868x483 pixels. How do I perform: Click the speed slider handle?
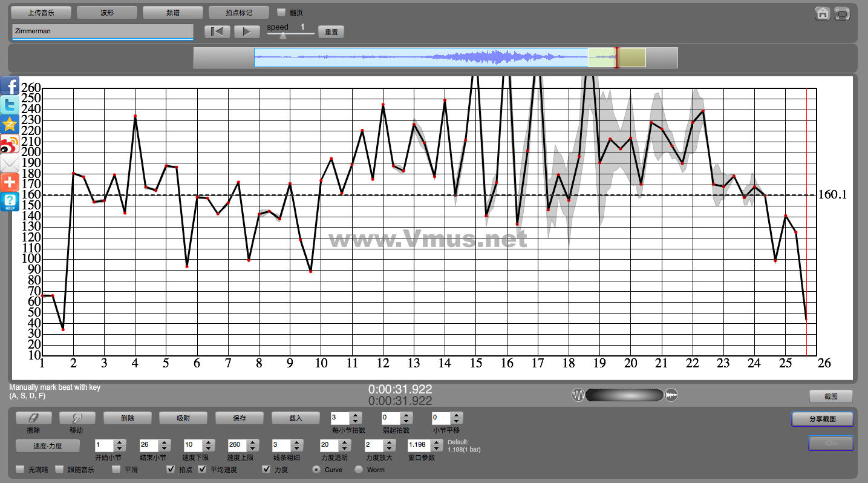[283, 35]
